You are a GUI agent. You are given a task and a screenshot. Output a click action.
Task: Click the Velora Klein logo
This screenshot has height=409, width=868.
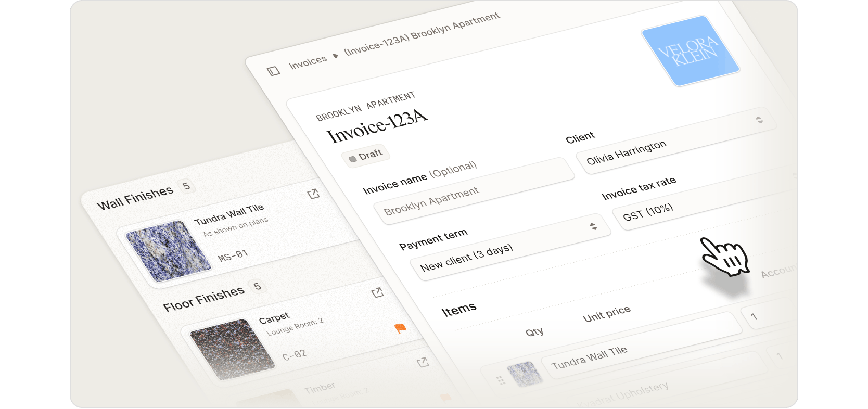[691, 51]
